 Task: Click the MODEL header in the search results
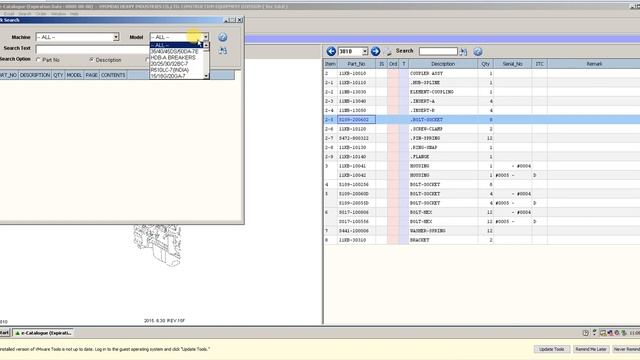point(74,75)
